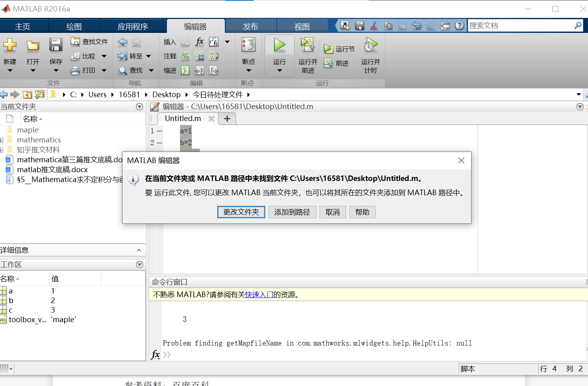This screenshot has height=386, width=588.
Task: Select the Untitled.m editor tab
Action: pos(183,118)
